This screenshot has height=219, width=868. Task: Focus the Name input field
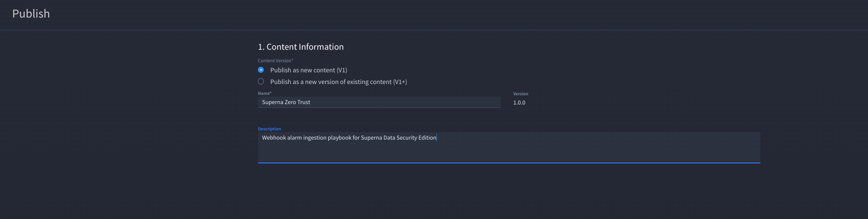click(x=379, y=102)
